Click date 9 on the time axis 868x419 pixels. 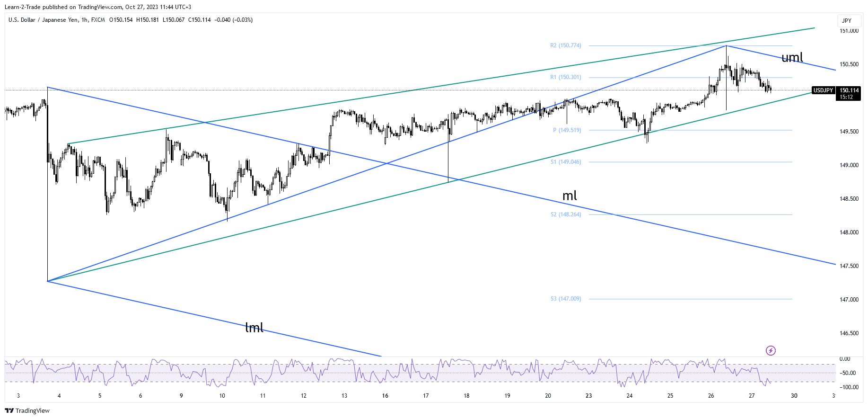pos(181,396)
